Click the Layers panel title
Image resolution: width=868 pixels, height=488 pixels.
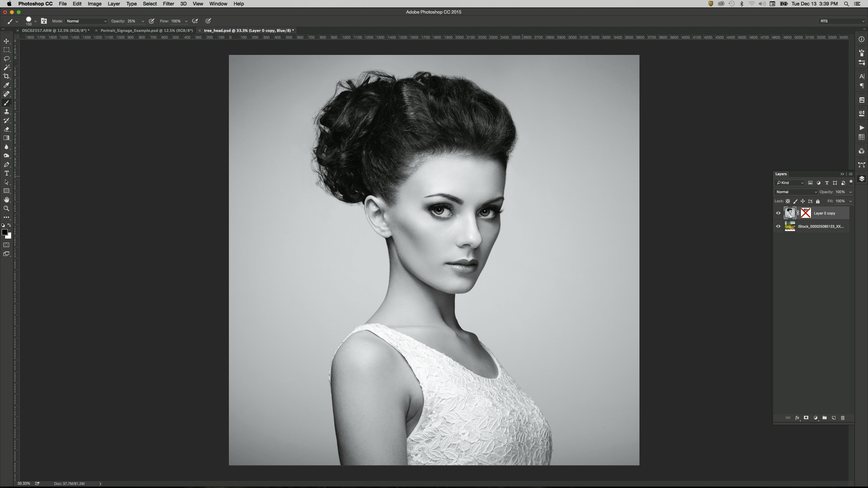coord(781,174)
